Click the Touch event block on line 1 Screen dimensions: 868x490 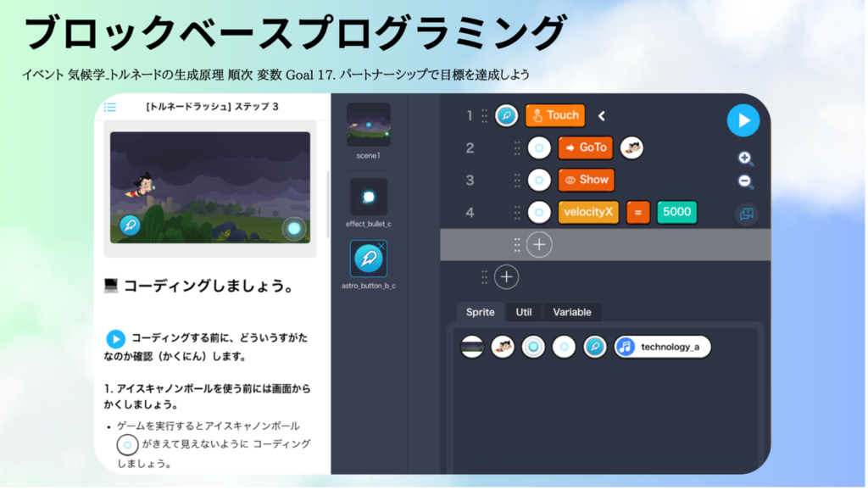point(554,115)
